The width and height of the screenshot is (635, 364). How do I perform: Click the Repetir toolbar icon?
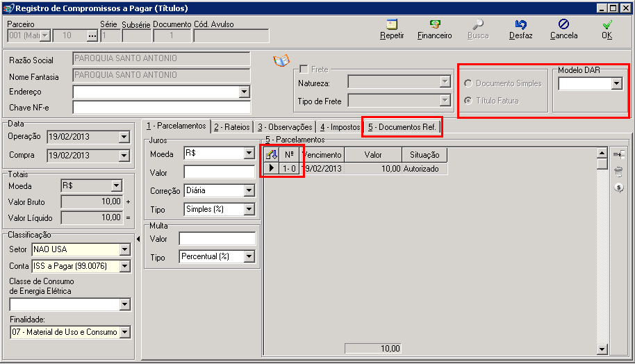pyautogui.click(x=392, y=25)
